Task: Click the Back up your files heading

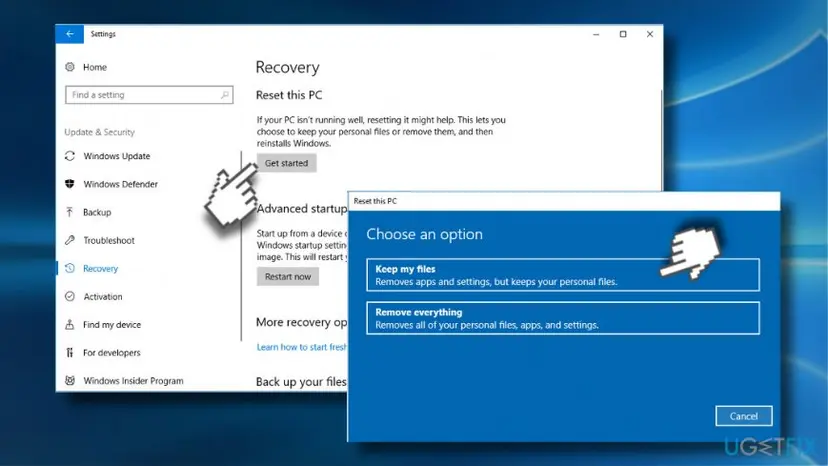Action: tap(302, 381)
